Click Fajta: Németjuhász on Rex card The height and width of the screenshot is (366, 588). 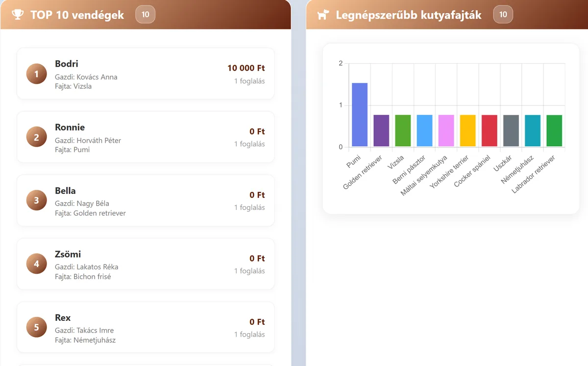tap(85, 340)
